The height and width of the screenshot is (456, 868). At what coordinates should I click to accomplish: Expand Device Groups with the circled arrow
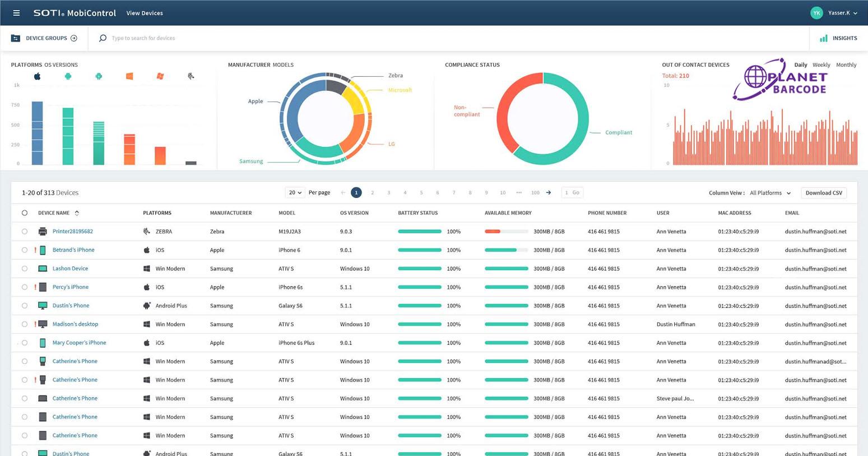74,38
